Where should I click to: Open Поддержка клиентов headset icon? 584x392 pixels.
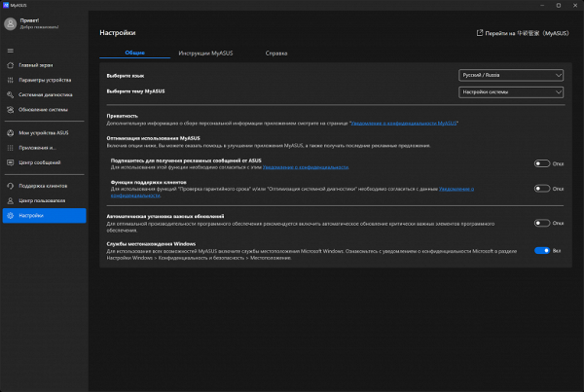pyautogui.click(x=10, y=185)
